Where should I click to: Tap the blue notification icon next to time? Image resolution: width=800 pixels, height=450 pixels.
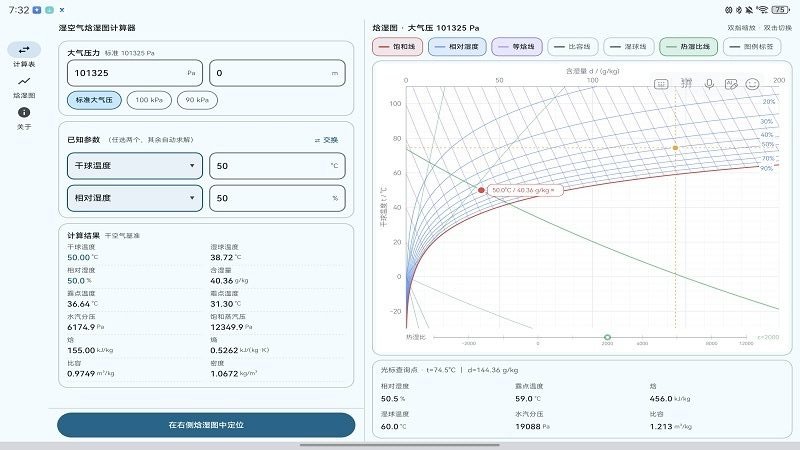37,10
